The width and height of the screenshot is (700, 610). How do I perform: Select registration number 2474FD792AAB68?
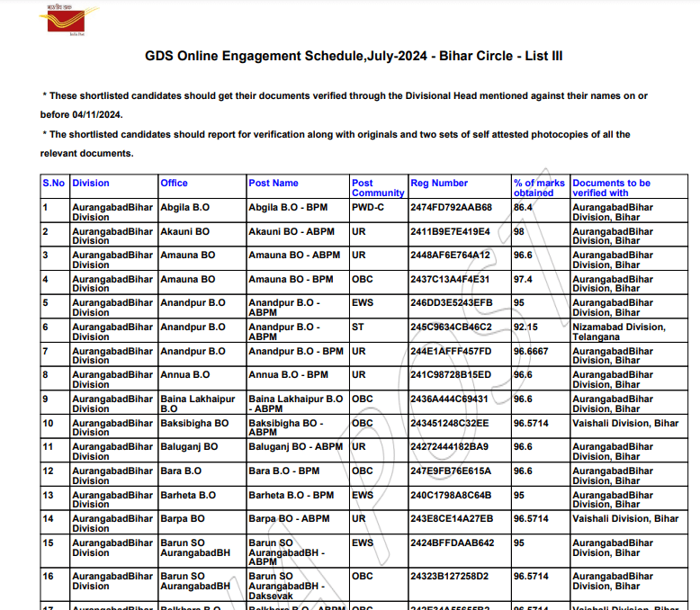(x=451, y=207)
